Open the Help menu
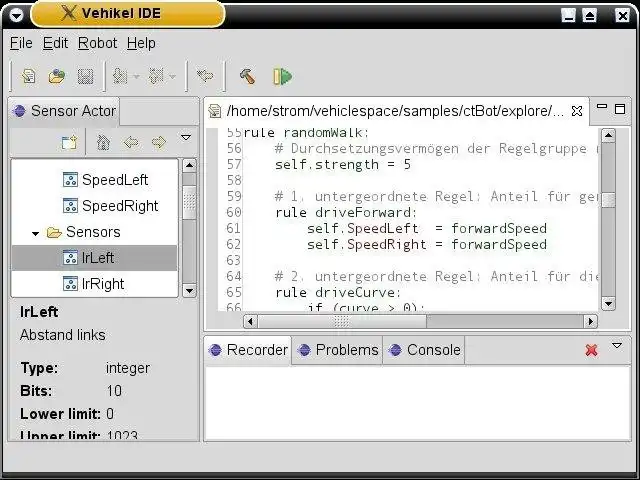This screenshot has height=480, width=640. tap(141, 43)
